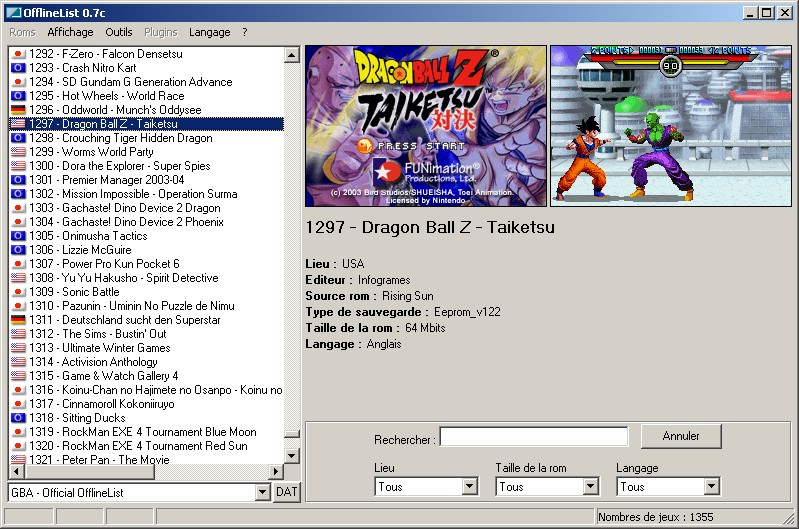
Task: Expand the Taille de la rom dropdown
Action: coord(591,487)
